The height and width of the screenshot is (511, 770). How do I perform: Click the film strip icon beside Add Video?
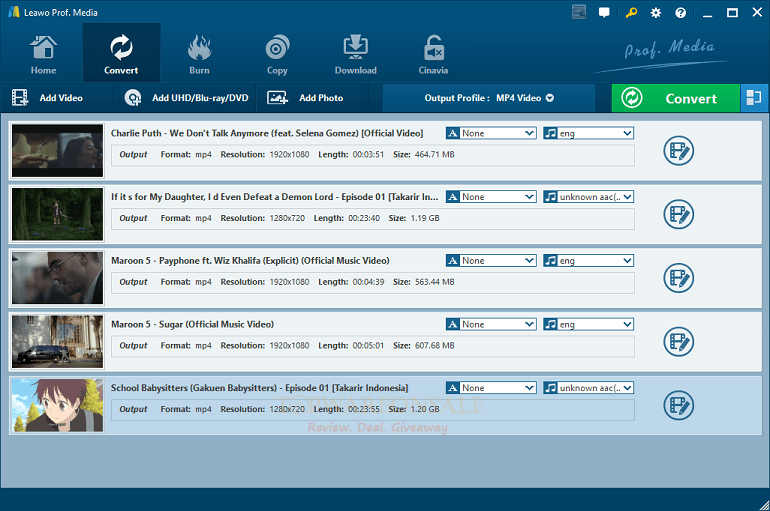20,98
